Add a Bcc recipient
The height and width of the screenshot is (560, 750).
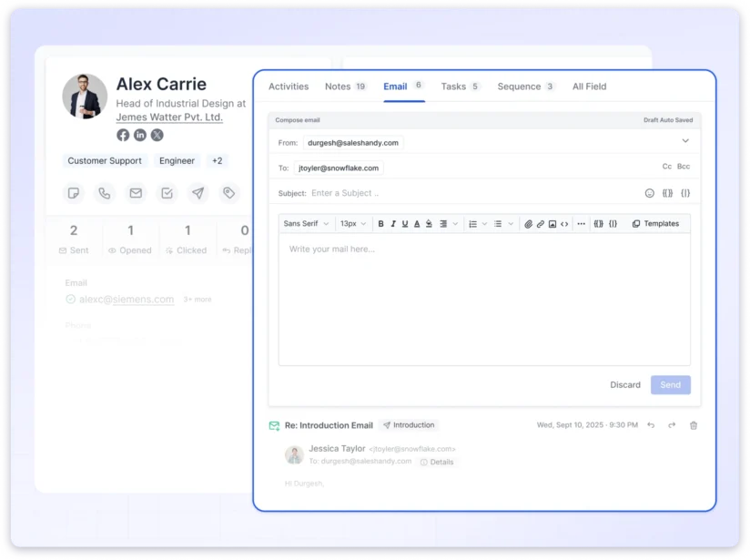coord(684,167)
